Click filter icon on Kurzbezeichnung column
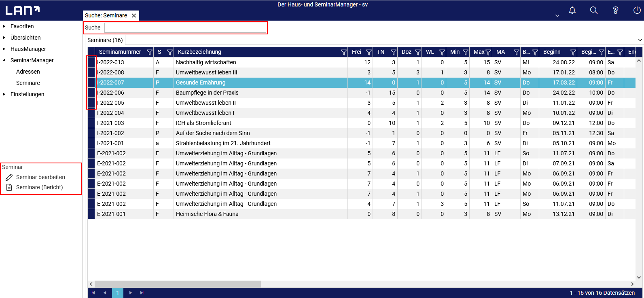 344,52
